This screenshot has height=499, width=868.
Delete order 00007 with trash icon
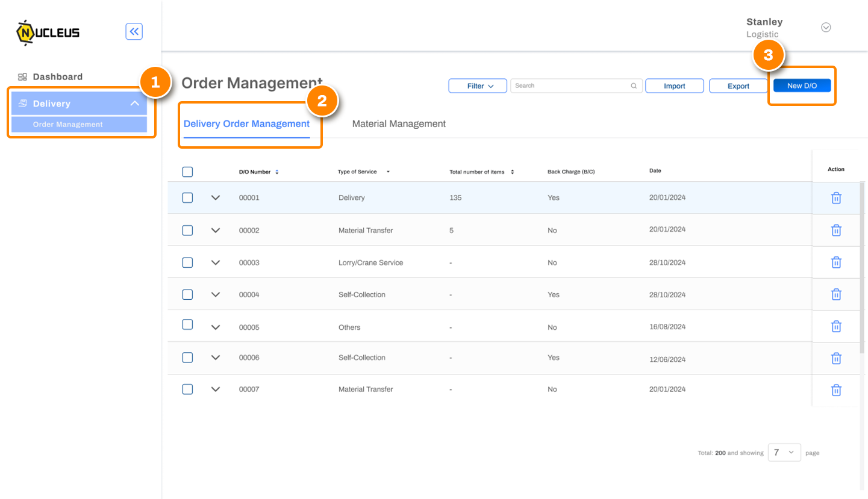(x=836, y=390)
